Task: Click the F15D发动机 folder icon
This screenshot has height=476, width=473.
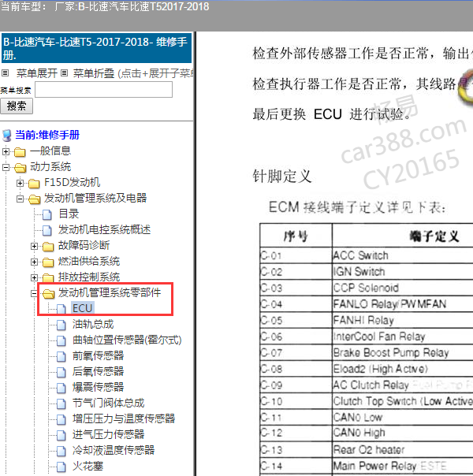Action: pos(34,184)
